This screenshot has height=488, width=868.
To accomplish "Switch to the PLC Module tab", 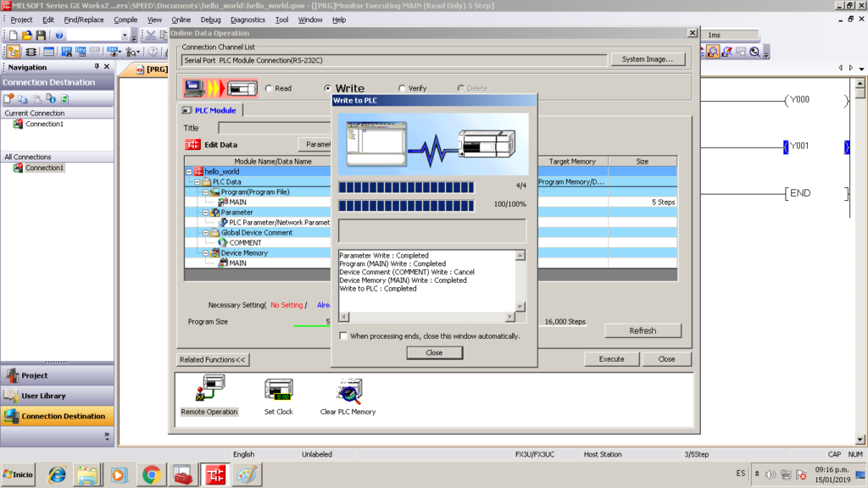I will coord(210,110).
